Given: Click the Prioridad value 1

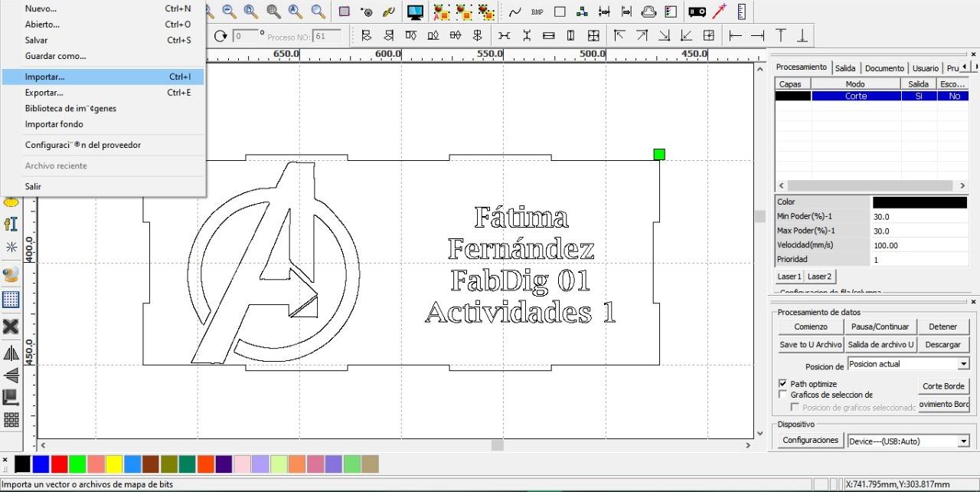Looking at the screenshot, I should pyautogui.click(x=920, y=260).
